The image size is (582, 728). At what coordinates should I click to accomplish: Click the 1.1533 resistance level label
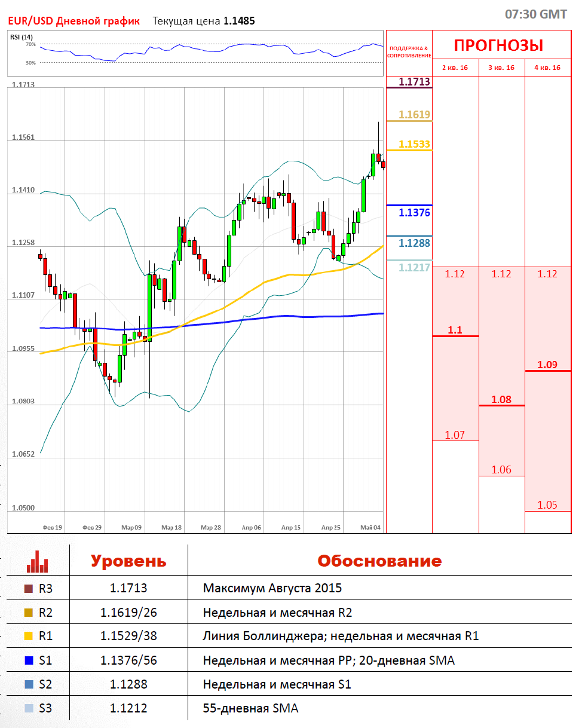tap(415, 144)
